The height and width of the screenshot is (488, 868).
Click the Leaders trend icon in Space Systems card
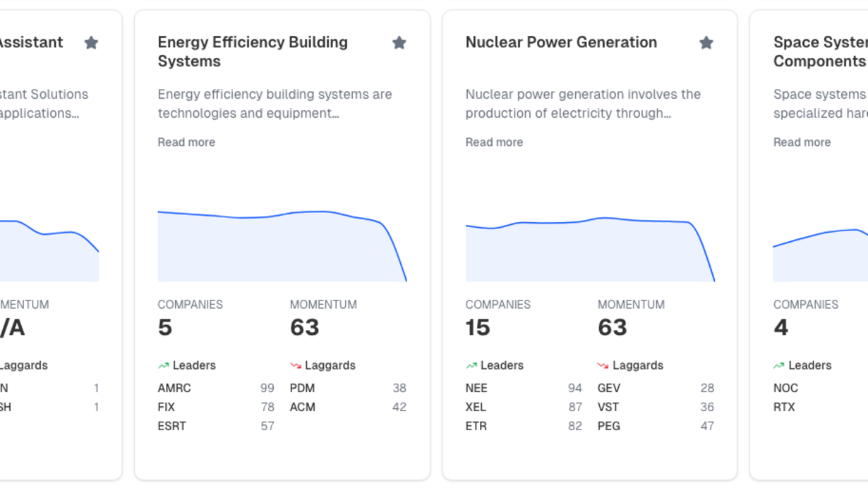pyautogui.click(x=779, y=365)
